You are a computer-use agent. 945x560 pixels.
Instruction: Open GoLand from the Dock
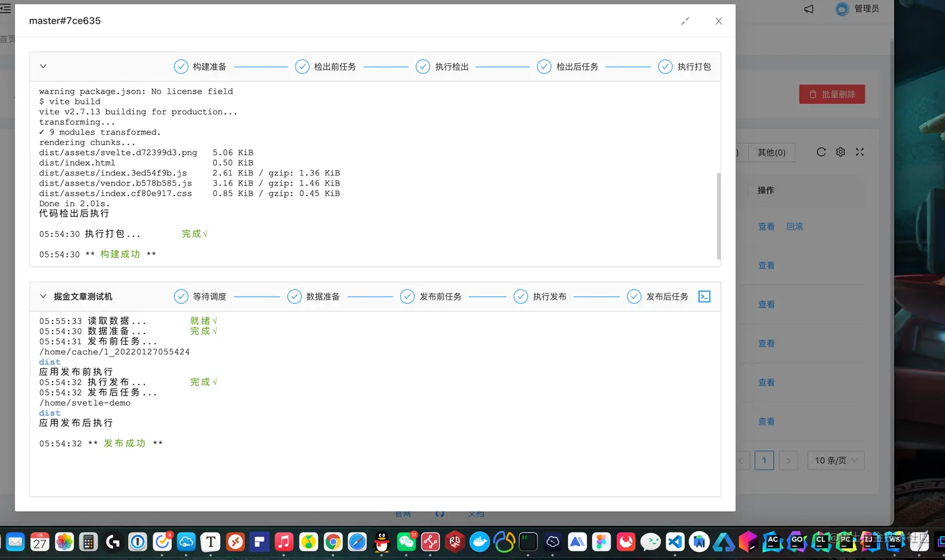[x=797, y=541]
